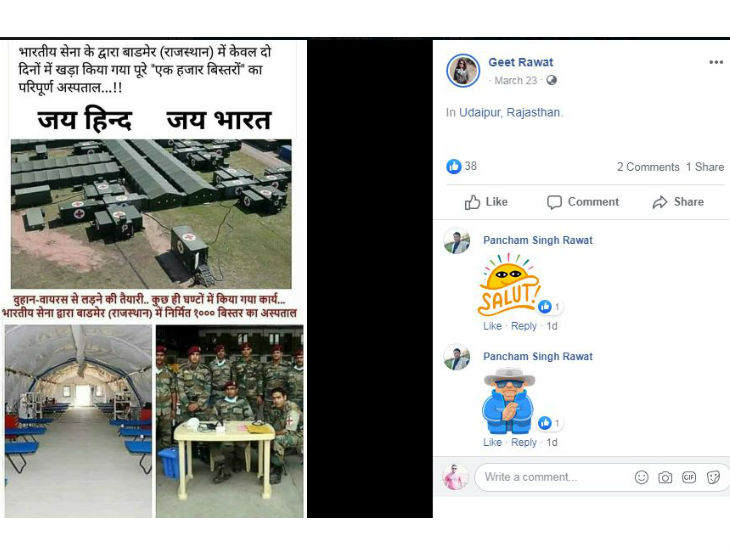Viewport: 730px width, 548px height.
Task: Click the emoji icon in comment box
Action: [x=642, y=477]
